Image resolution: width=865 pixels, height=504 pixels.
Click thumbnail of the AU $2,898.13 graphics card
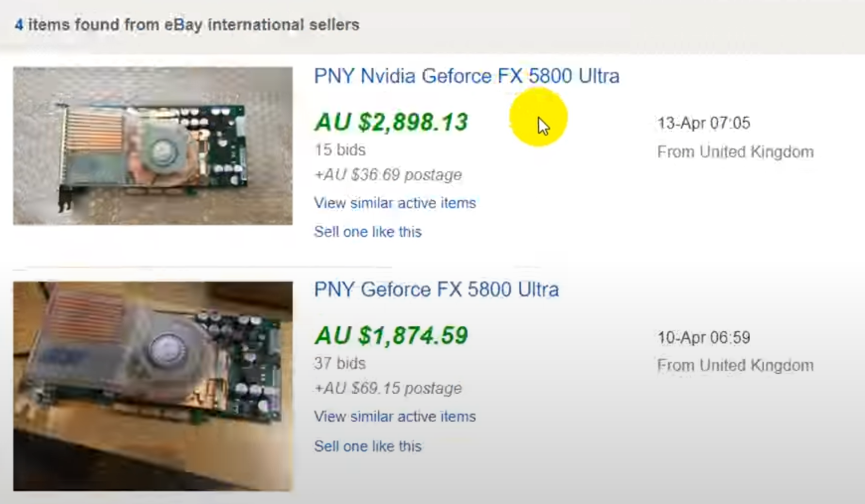153,146
